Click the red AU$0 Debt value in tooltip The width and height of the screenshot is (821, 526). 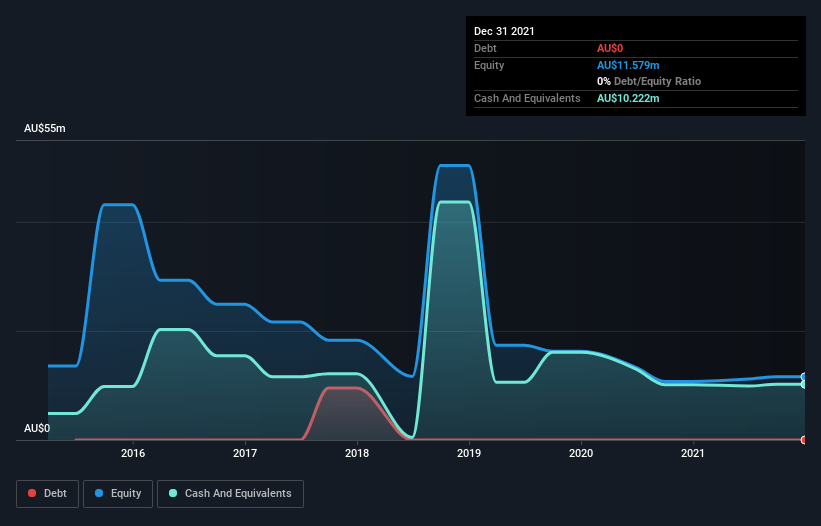pyautogui.click(x=610, y=48)
